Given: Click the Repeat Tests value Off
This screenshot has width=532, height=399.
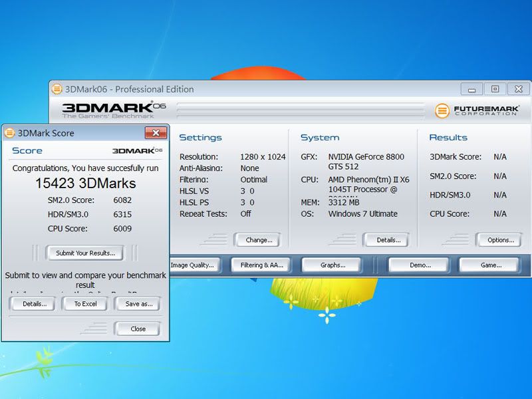Looking at the screenshot, I should (x=245, y=213).
